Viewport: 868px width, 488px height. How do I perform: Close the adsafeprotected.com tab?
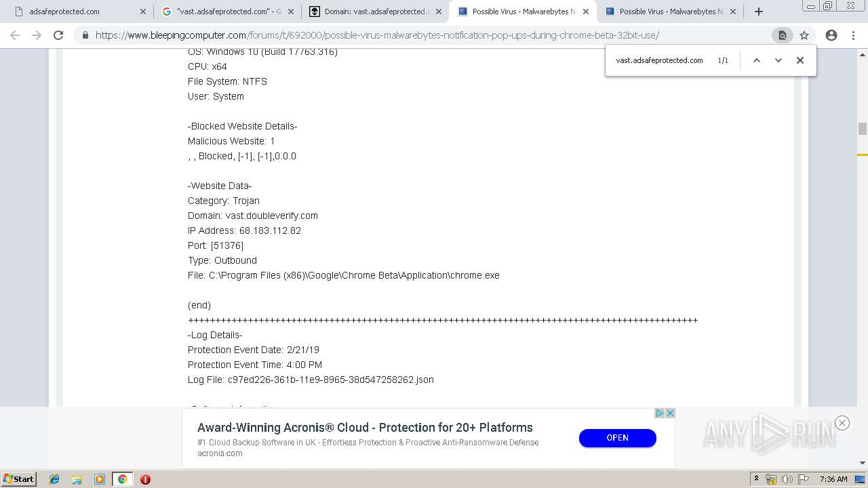143,12
